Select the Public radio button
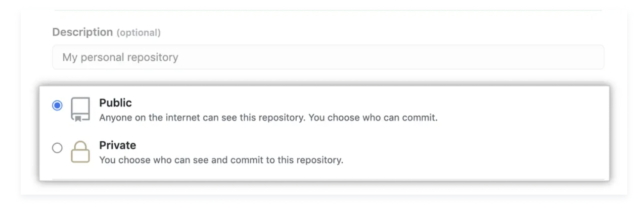The height and width of the screenshot is (210, 644). (x=57, y=105)
